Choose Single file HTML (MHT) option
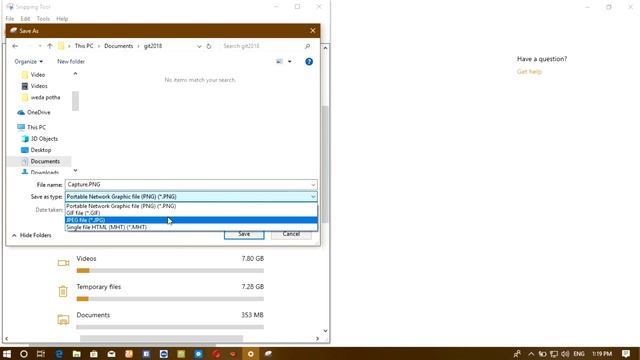Screen dimensions: 640x360 (x=191, y=227)
